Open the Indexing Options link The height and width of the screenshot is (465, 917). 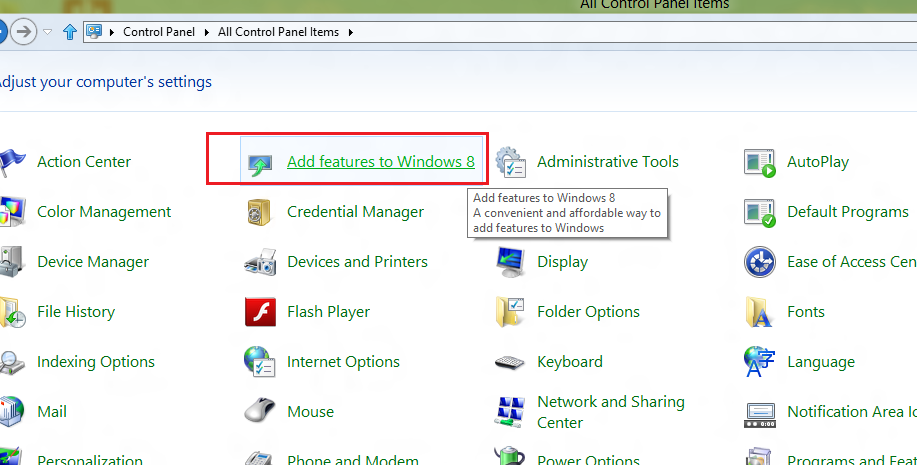pos(96,362)
